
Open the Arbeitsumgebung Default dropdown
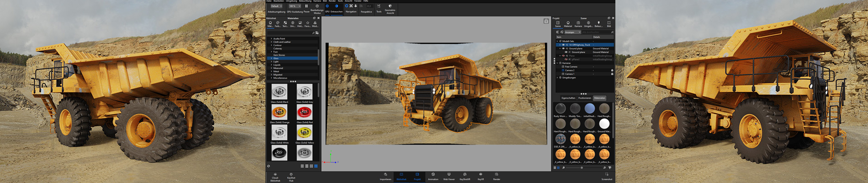coord(276,6)
